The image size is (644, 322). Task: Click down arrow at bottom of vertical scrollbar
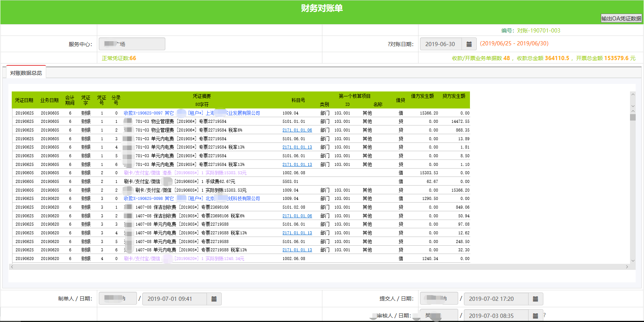point(633,260)
